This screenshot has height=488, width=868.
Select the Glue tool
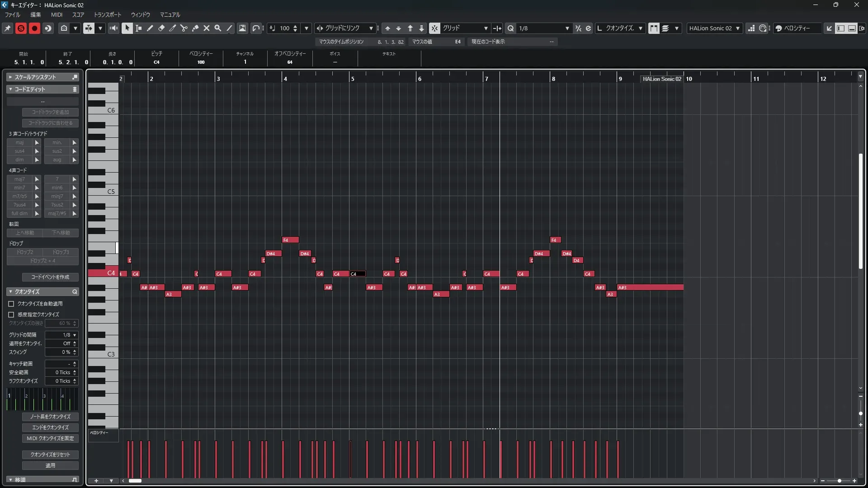[x=195, y=28]
